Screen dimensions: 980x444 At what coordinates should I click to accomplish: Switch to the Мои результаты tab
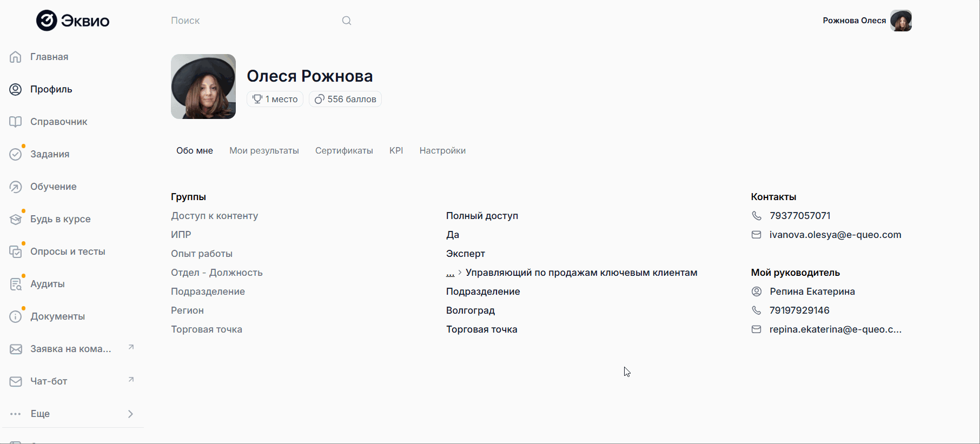[264, 150]
